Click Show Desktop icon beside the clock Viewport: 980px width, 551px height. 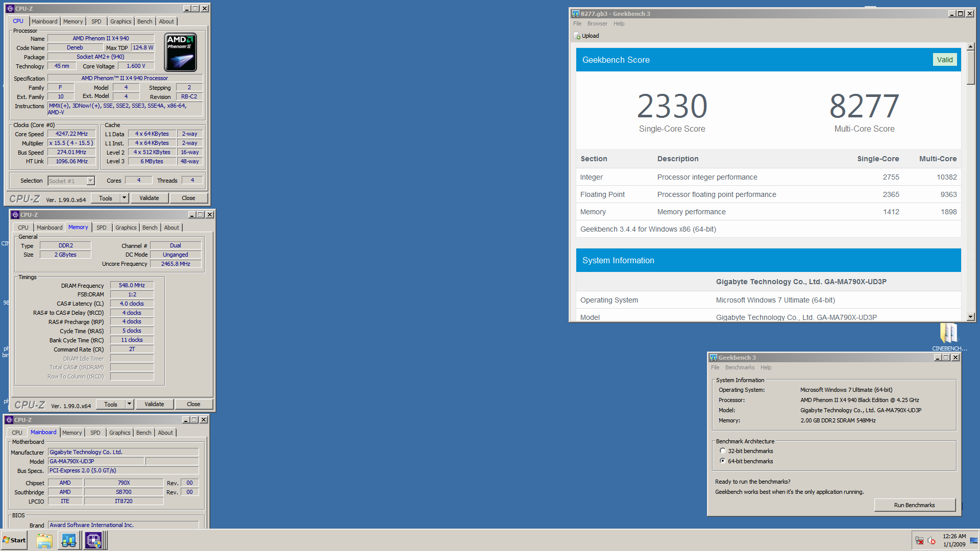pos(974,540)
